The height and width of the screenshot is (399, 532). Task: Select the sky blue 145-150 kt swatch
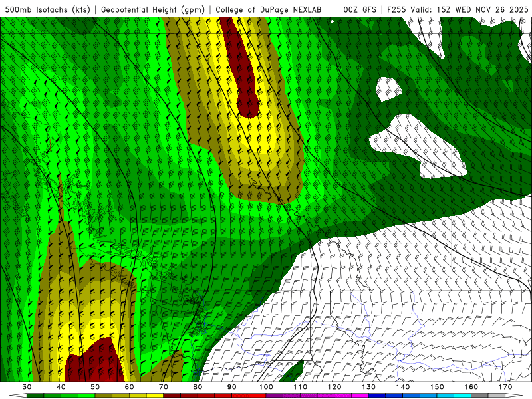coord(428,396)
